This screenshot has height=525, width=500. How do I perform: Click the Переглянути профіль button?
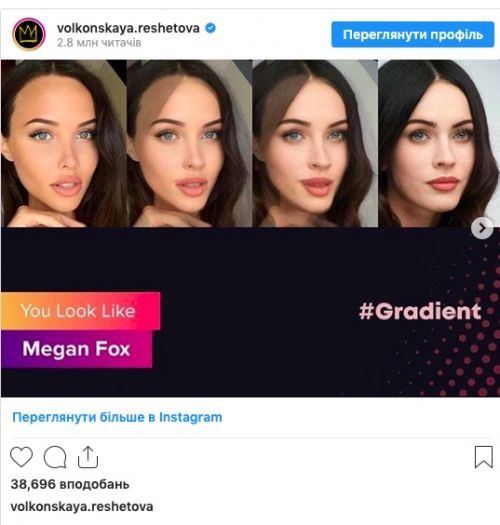(413, 34)
